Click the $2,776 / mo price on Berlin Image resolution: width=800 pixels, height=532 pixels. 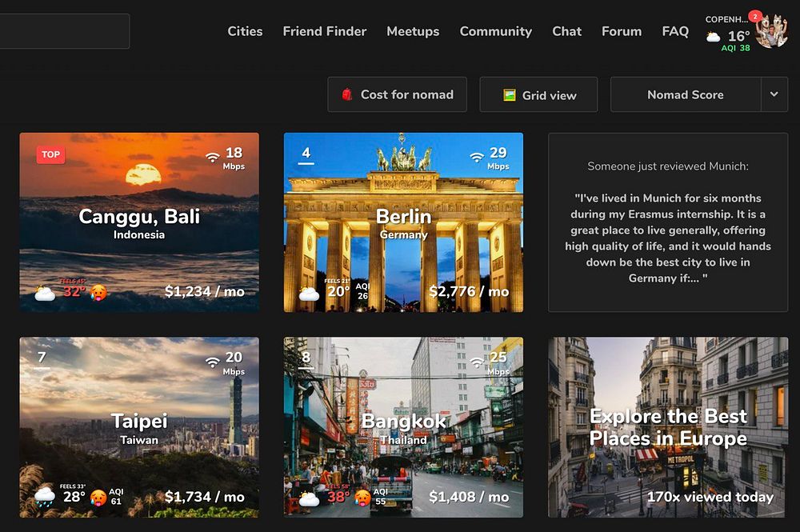pos(469,292)
